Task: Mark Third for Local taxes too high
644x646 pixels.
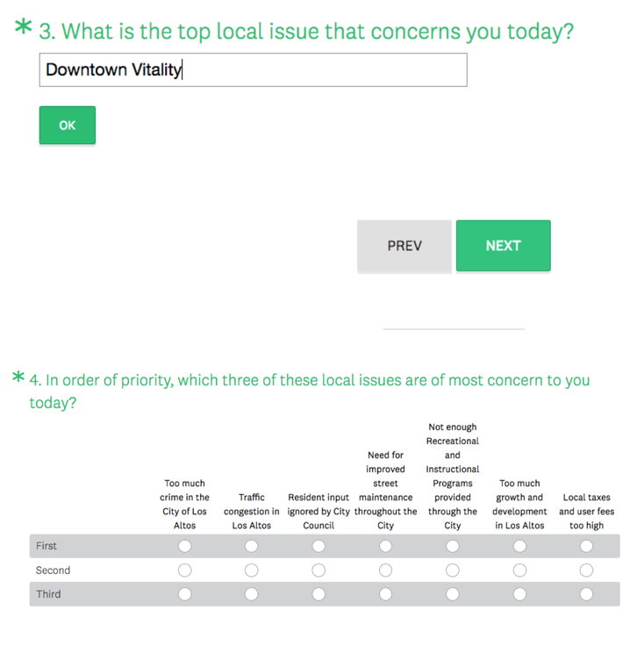Action: (586, 594)
